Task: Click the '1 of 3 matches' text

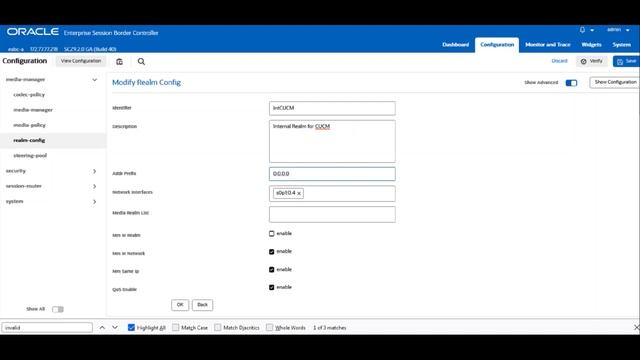Action: (330, 328)
